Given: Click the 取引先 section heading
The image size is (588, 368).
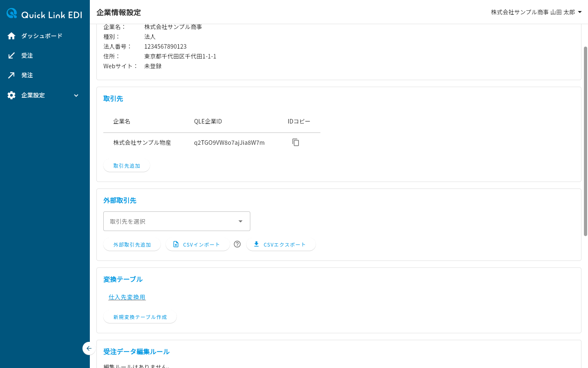Looking at the screenshot, I should [x=113, y=99].
